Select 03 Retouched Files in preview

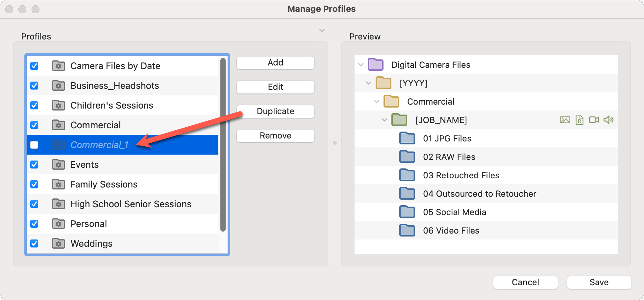point(461,175)
